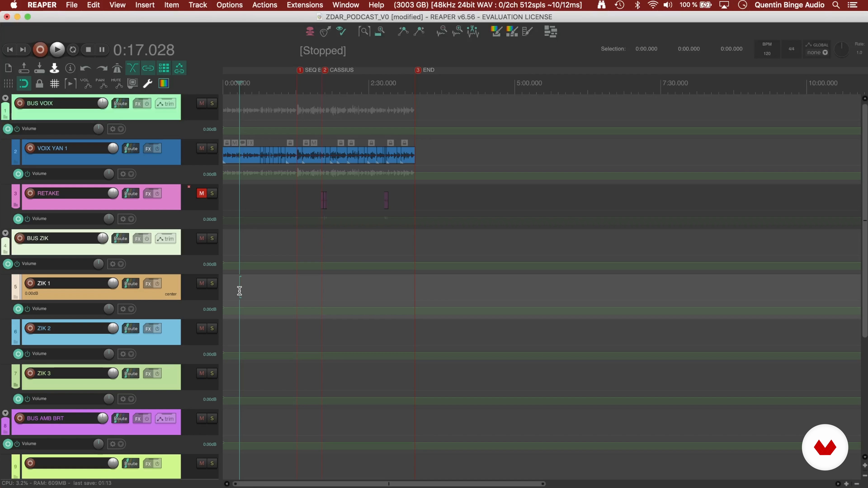Screen dimensions: 868x488
Task: Click the Stop button in transport
Action: click(x=88, y=50)
